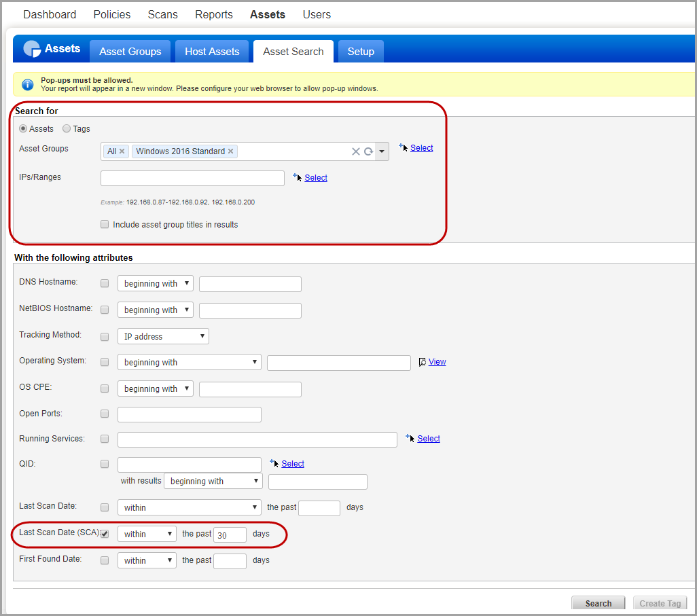Click the Search button
Image resolution: width=697 pixels, height=616 pixels.
point(598,603)
